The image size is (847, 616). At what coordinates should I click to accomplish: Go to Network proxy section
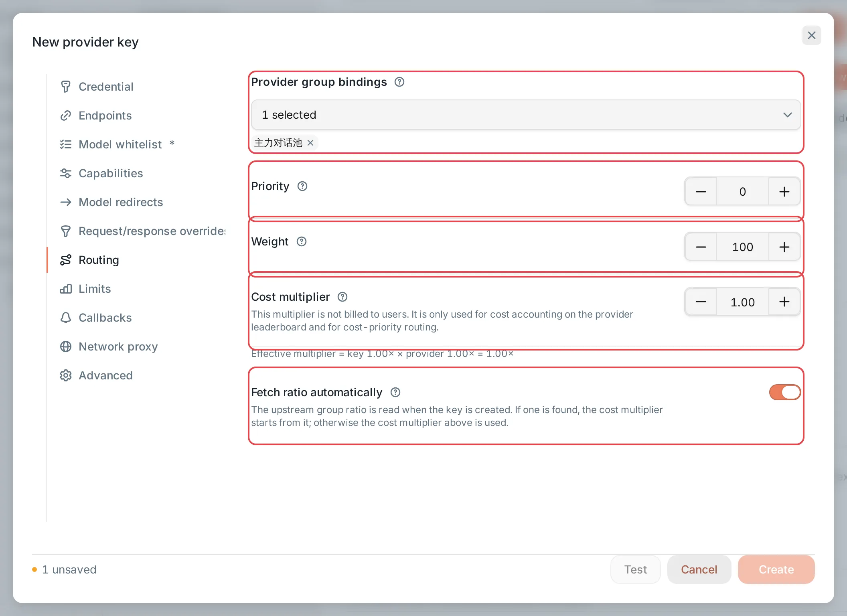[118, 346]
